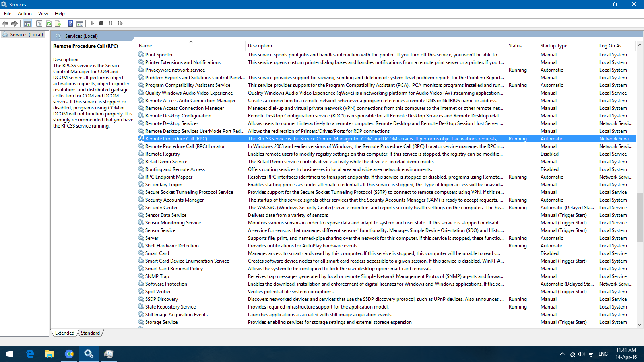Viewport: 644px width, 362px height.
Task: Click the gear icon beside Storage Service
Action: [x=141, y=322]
